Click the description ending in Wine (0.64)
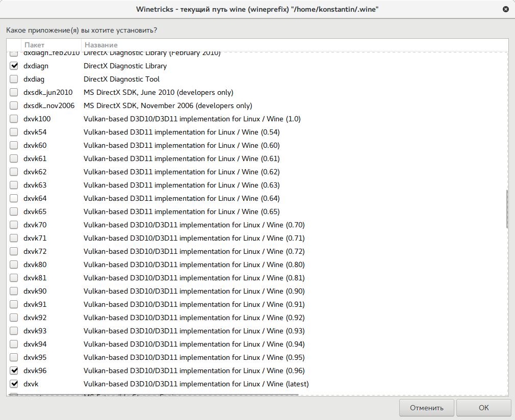The height and width of the screenshot is (420, 515). (182, 198)
